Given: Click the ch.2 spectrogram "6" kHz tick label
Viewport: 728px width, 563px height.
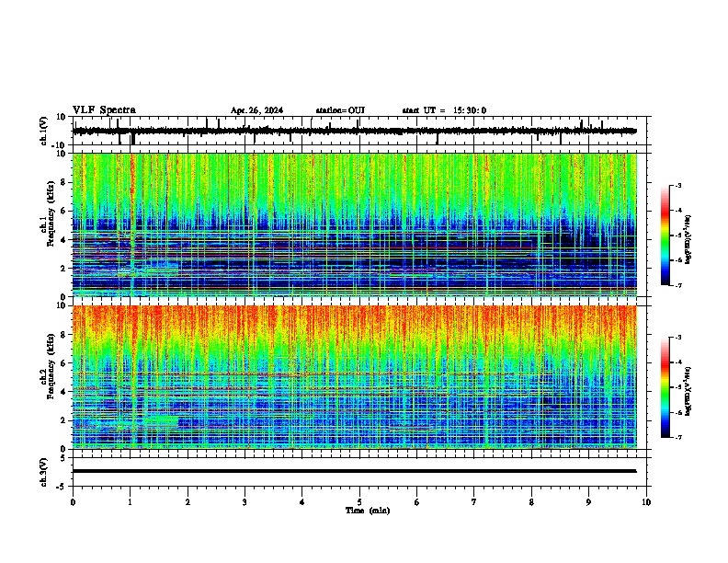Looking at the screenshot, I should point(63,362).
